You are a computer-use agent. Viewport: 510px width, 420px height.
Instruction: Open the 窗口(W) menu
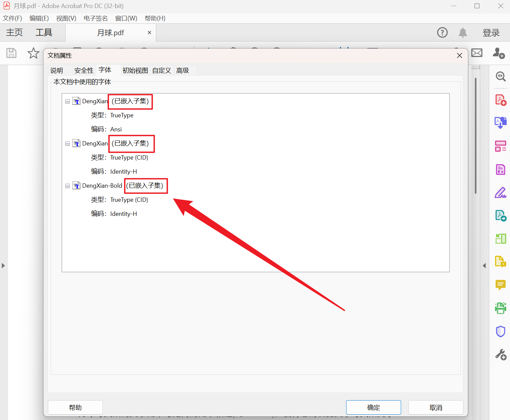point(126,18)
